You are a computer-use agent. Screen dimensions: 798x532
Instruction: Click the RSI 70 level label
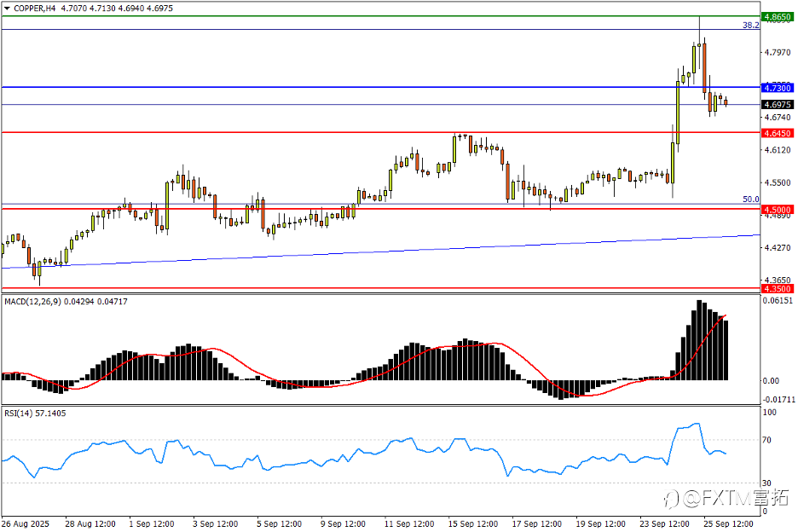pos(766,440)
